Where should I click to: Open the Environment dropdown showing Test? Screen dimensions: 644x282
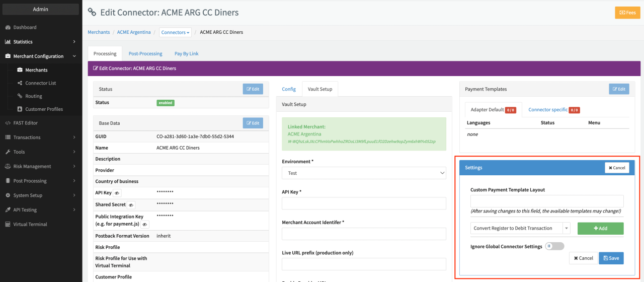(364, 173)
